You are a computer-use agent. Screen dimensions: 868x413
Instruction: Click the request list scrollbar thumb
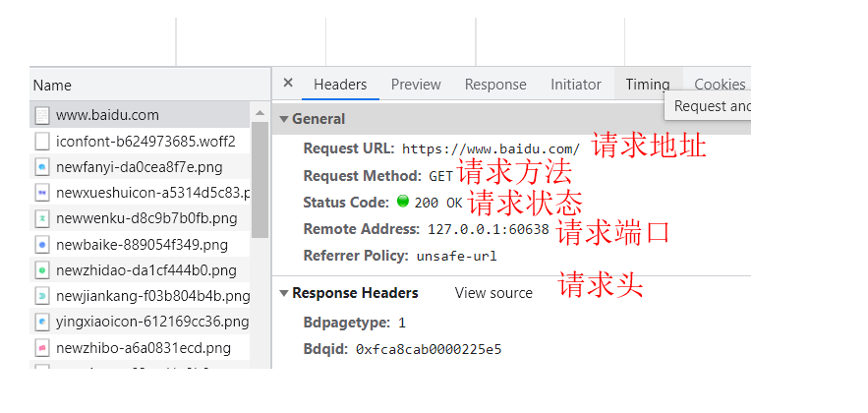coord(260,180)
